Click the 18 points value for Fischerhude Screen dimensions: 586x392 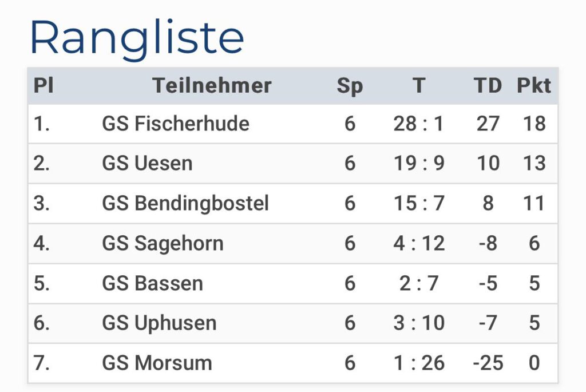pos(534,124)
